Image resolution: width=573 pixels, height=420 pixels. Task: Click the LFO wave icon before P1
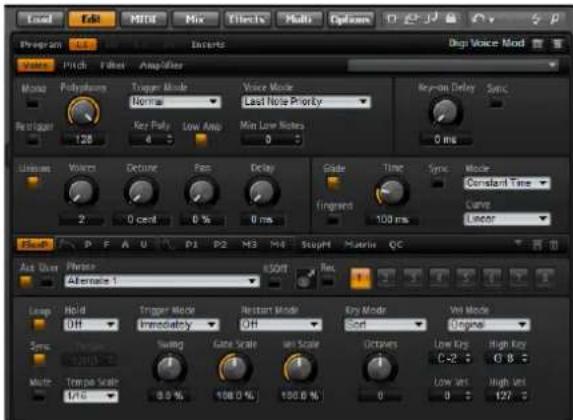(168, 245)
